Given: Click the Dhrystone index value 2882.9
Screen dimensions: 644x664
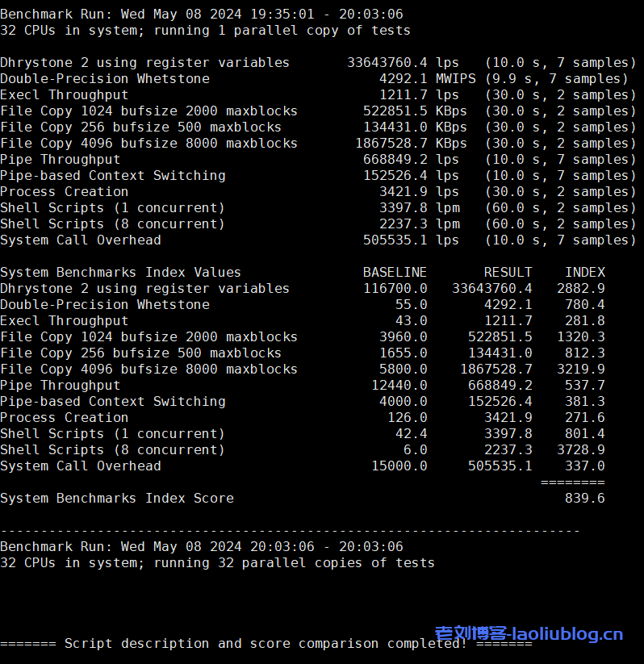Looking at the screenshot, I should click(x=580, y=289).
